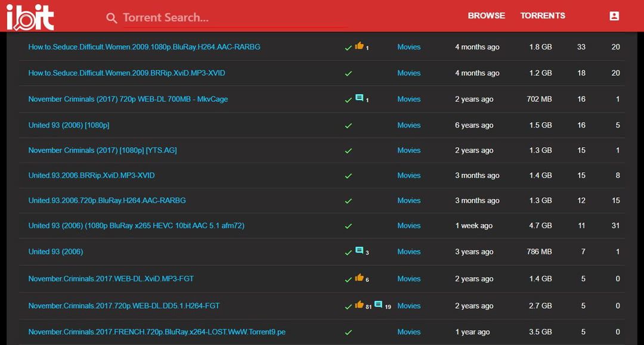
Task: Click verified checkmark on How.to.Seduce 1080p row
Action: [x=348, y=48]
